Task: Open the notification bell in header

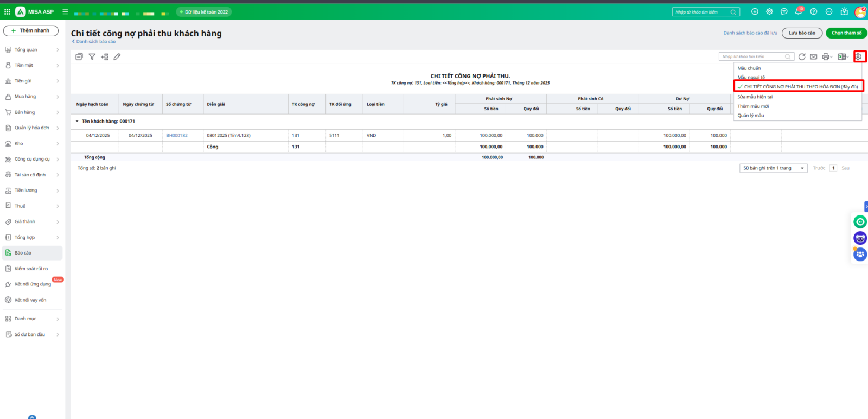Action: [x=799, y=11]
